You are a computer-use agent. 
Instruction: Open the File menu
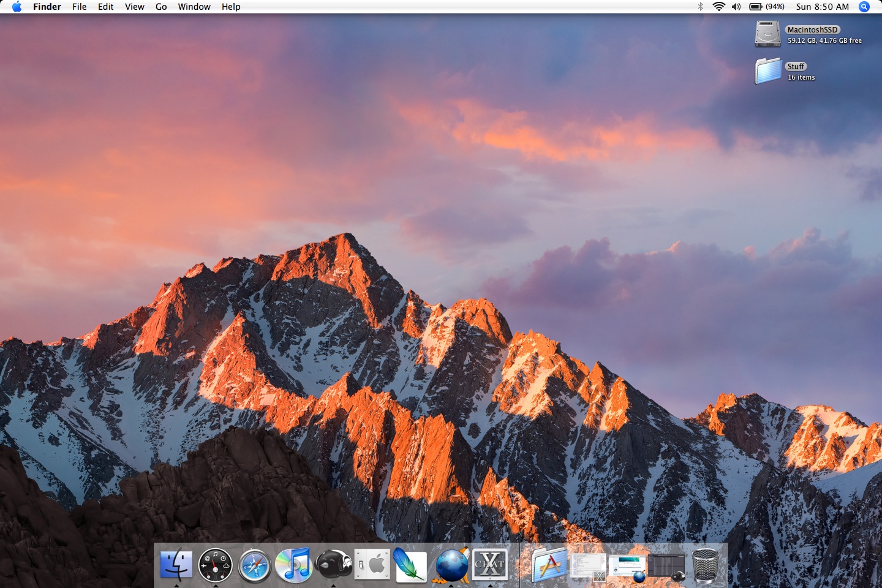click(80, 7)
